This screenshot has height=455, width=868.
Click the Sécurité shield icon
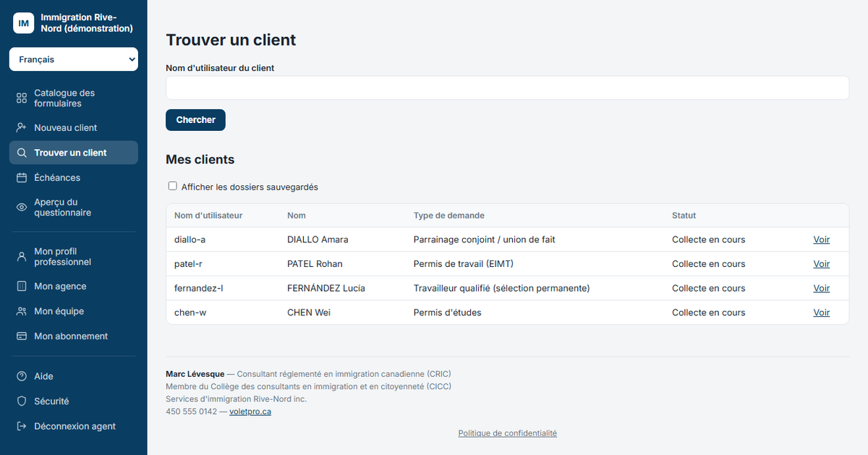tap(22, 401)
